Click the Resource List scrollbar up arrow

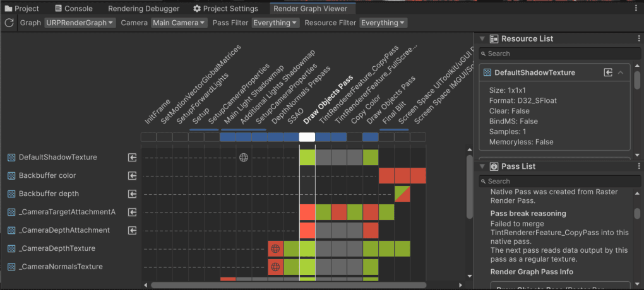point(638,66)
